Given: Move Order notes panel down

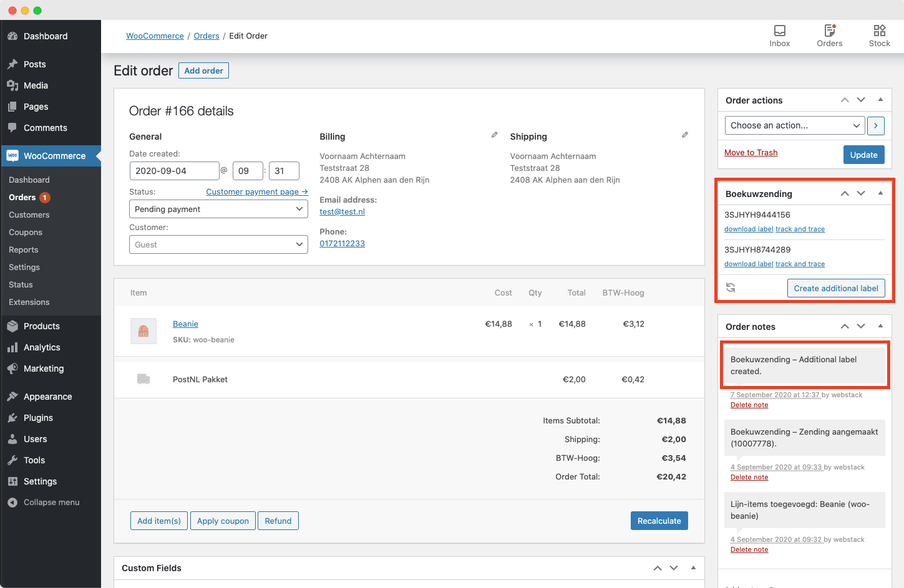Looking at the screenshot, I should [861, 326].
